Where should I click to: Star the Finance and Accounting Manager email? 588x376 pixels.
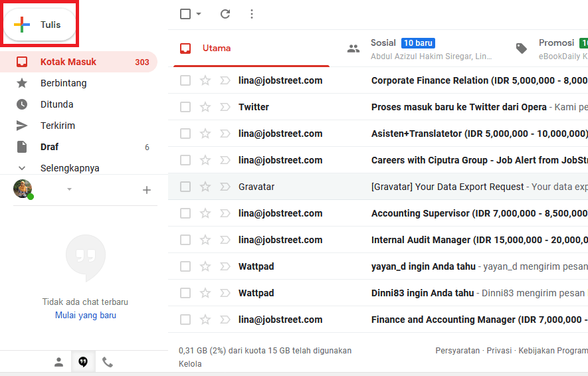tap(205, 320)
